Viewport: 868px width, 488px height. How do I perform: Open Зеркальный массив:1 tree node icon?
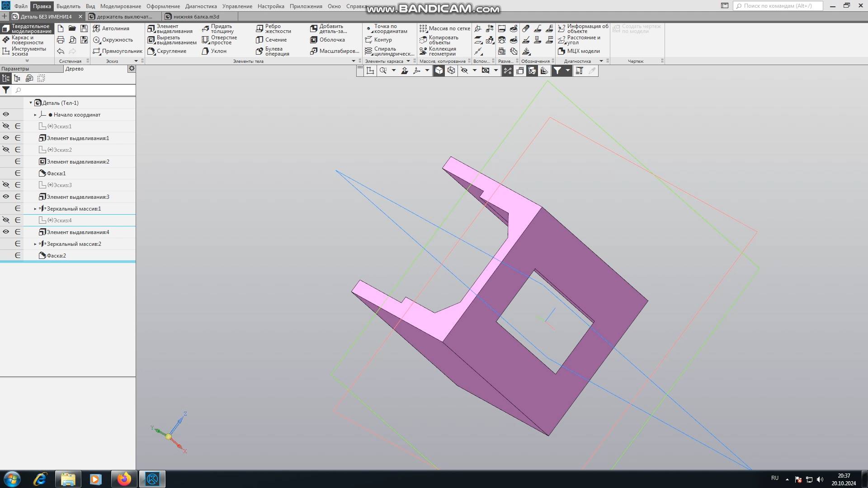click(42, 209)
